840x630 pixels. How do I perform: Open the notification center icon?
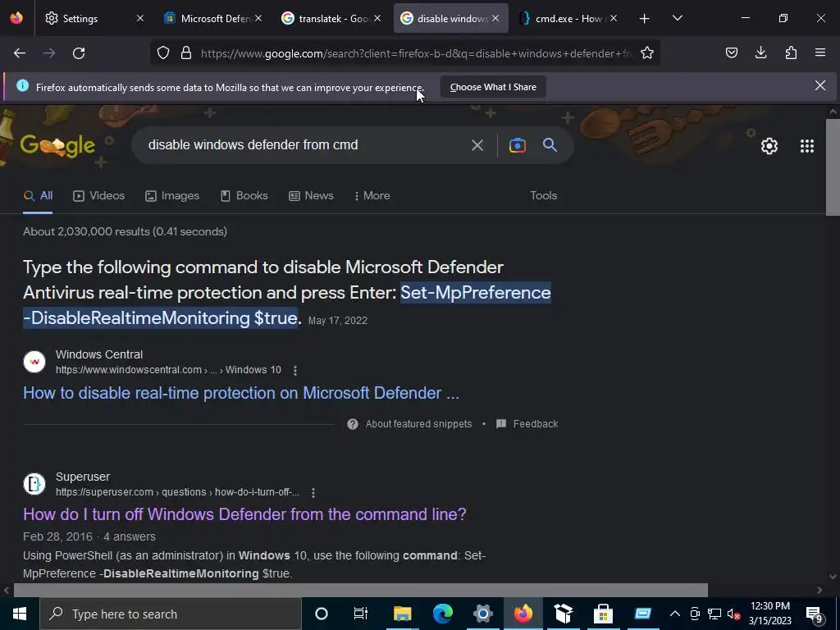(x=815, y=614)
